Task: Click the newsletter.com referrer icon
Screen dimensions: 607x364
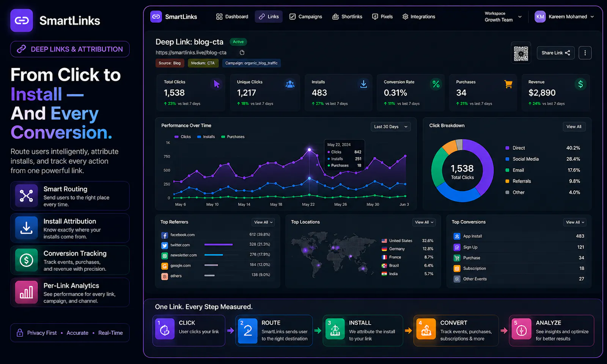Action: pos(165,256)
